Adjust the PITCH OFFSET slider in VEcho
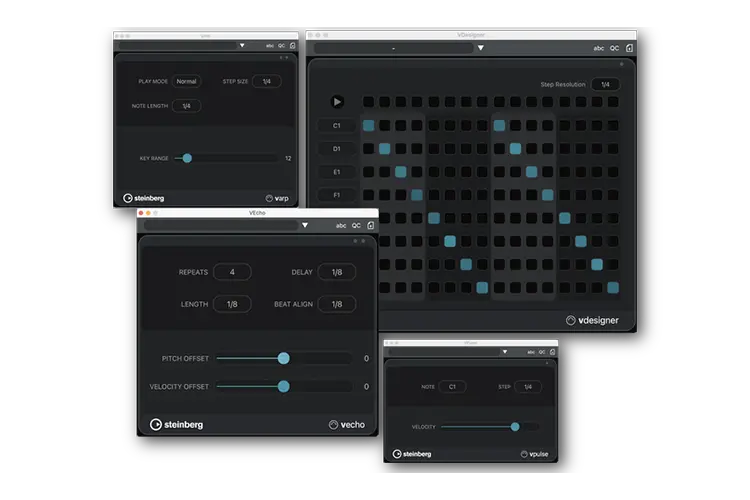 pos(284,358)
